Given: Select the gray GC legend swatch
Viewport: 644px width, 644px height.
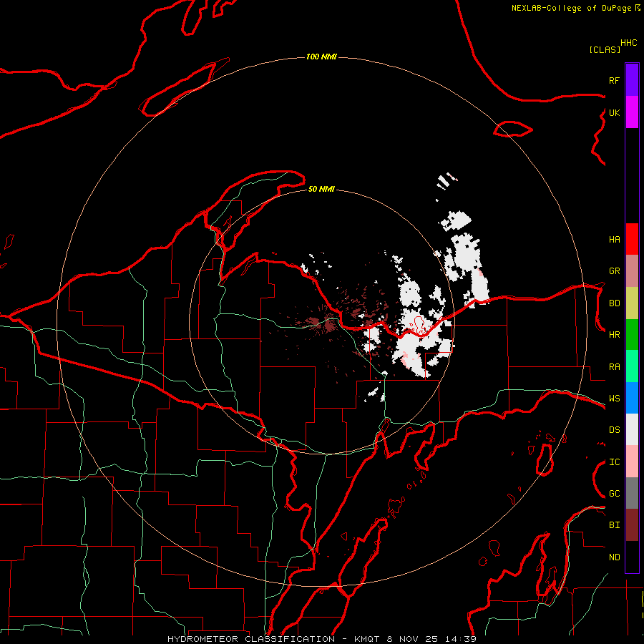Looking at the screenshot, I should pyautogui.click(x=632, y=493).
